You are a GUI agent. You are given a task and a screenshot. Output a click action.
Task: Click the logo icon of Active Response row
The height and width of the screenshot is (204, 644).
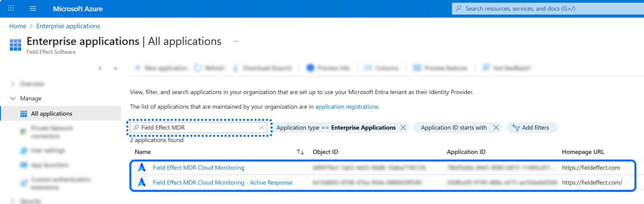(x=142, y=182)
